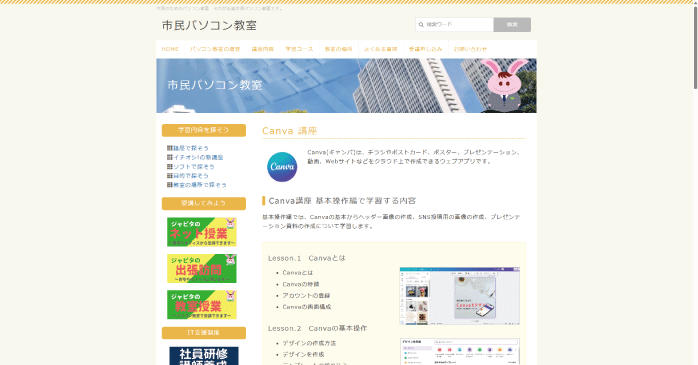
Task: Click the Canva 講座 page heading
Action: [289, 131]
